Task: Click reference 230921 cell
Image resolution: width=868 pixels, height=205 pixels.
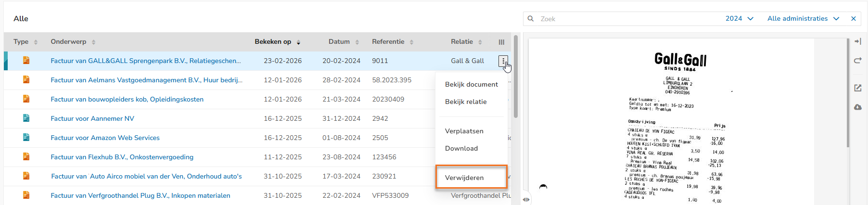Action: (x=384, y=176)
